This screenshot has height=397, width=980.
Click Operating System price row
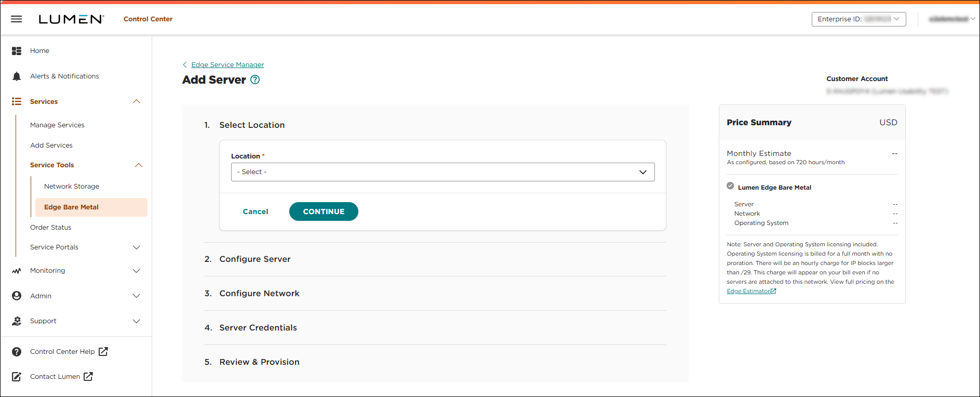tap(815, 223)
